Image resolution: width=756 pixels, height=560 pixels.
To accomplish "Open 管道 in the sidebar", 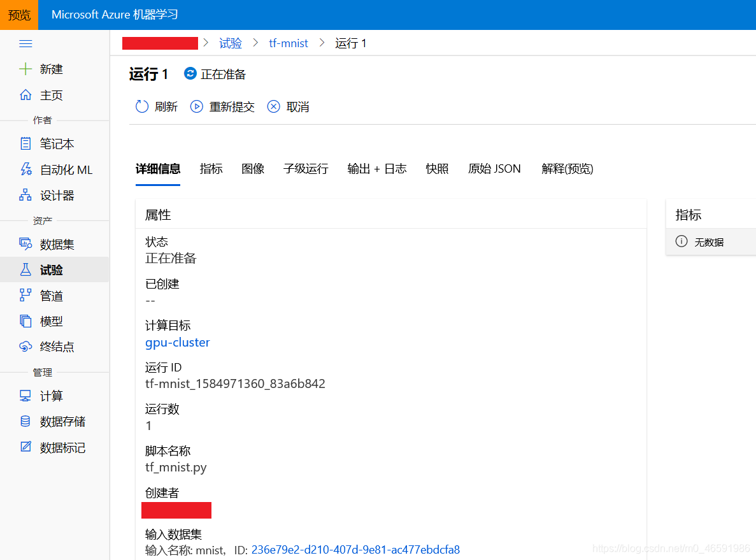I will (x=51, y=296).
